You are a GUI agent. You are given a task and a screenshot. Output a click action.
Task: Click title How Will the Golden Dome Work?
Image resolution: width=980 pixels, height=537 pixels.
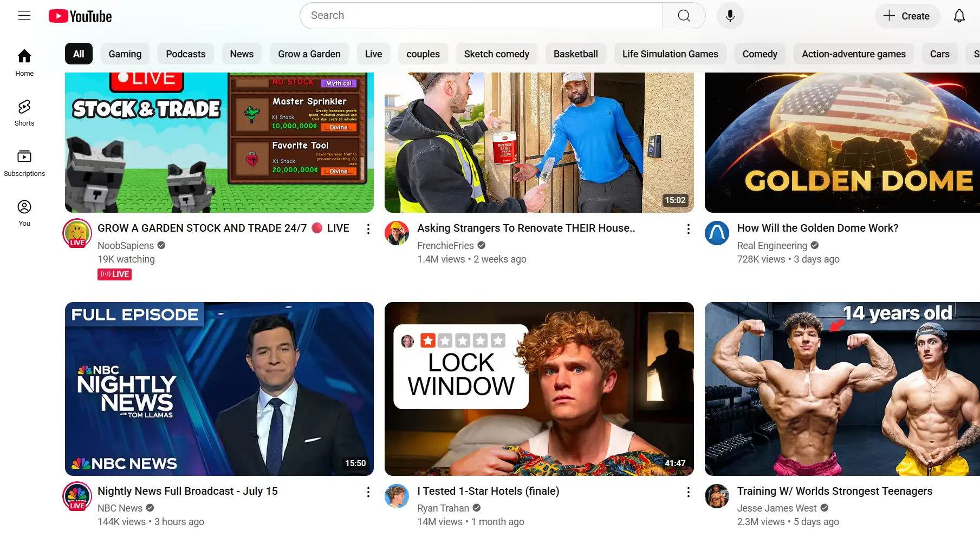[817, 228]
